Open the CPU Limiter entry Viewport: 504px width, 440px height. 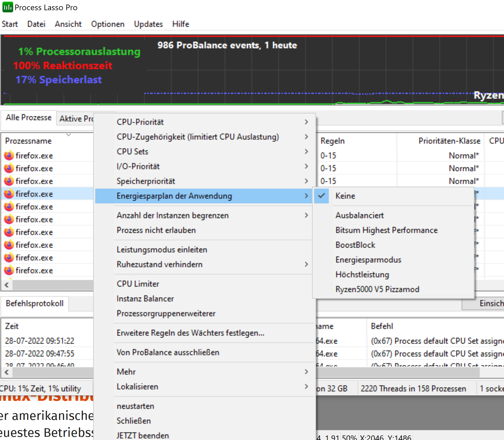pyautogui.click(x=204, y=284)
